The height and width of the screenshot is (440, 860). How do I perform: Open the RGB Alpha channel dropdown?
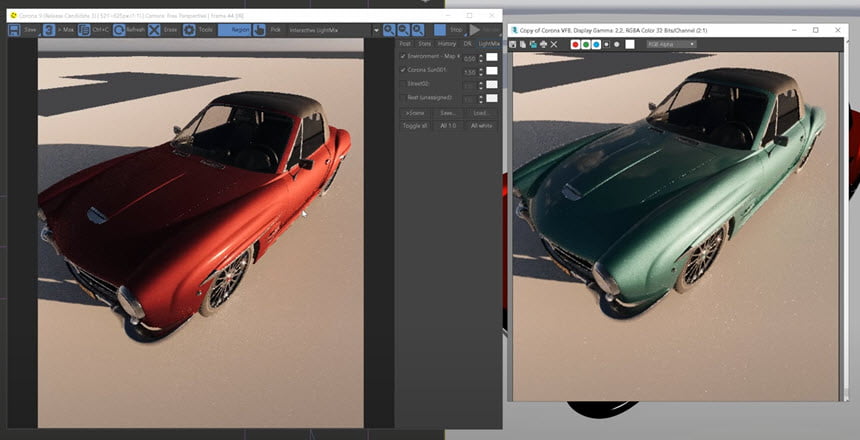point(671,44)
